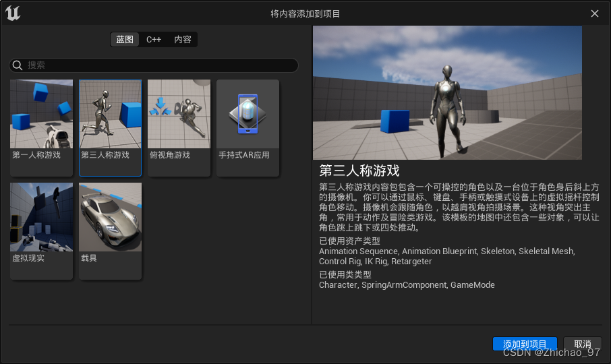Click the 已使用类类型 label
This screenshot has height=364, width=611.
(x=345, y=274)
